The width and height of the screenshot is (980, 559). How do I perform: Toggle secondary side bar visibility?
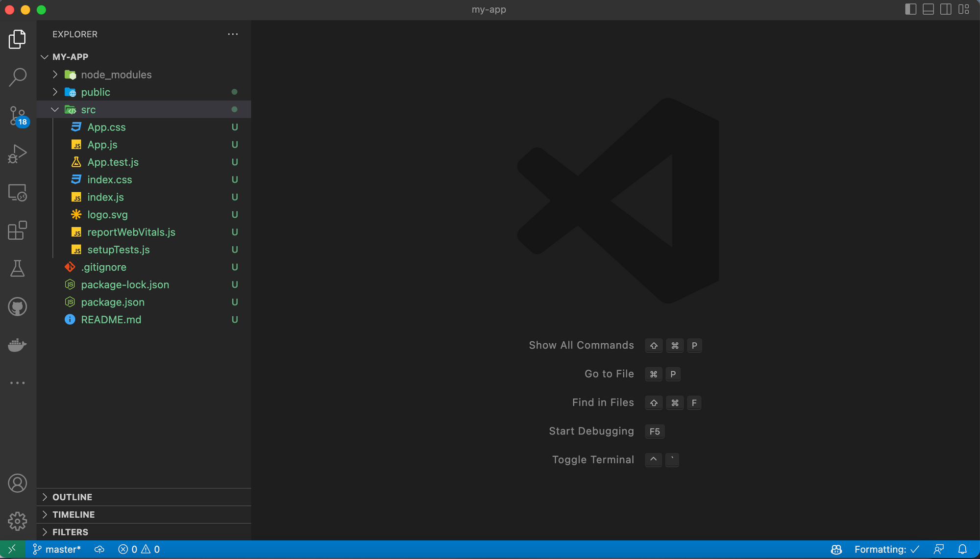[946, 9]
